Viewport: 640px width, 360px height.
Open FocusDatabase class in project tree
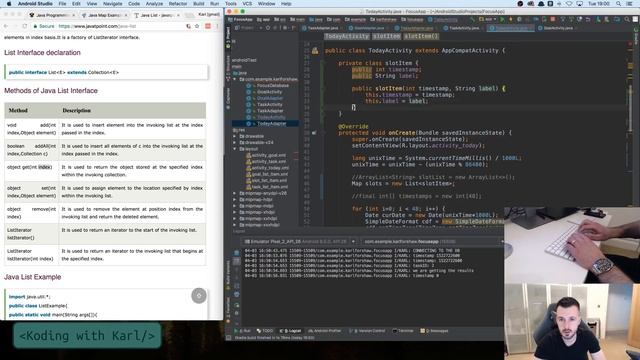click(272, 86)
